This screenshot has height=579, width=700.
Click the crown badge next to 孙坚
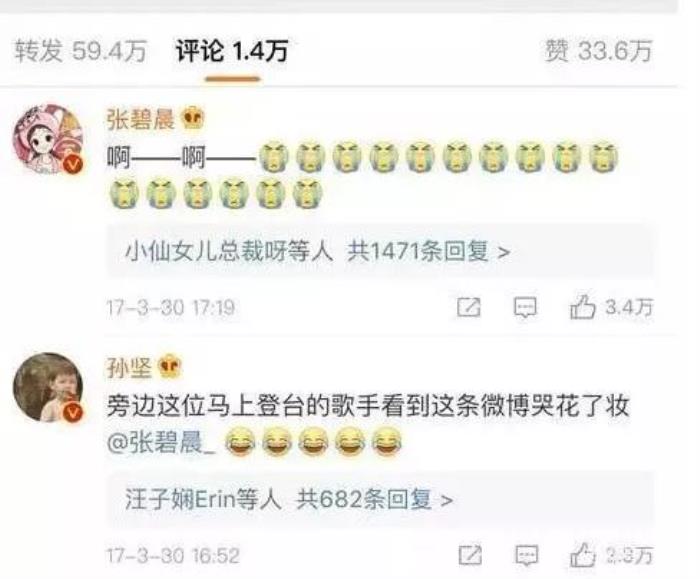169,367
